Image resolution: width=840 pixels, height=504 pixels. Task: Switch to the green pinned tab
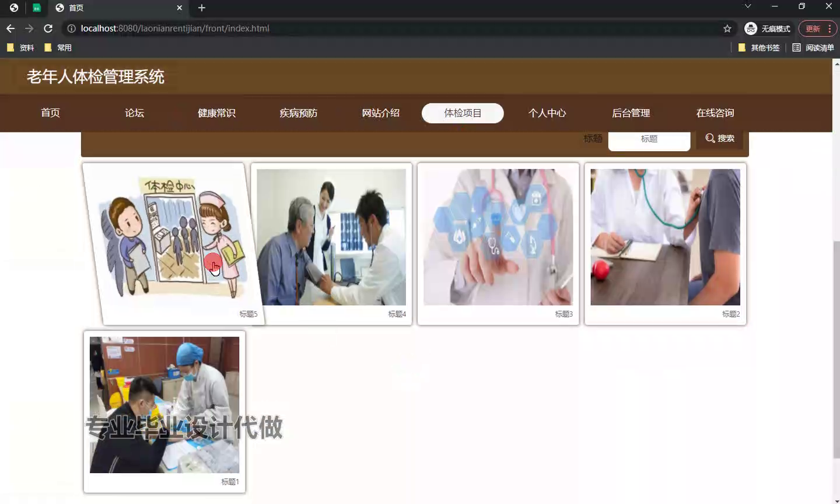pos(36,8)
